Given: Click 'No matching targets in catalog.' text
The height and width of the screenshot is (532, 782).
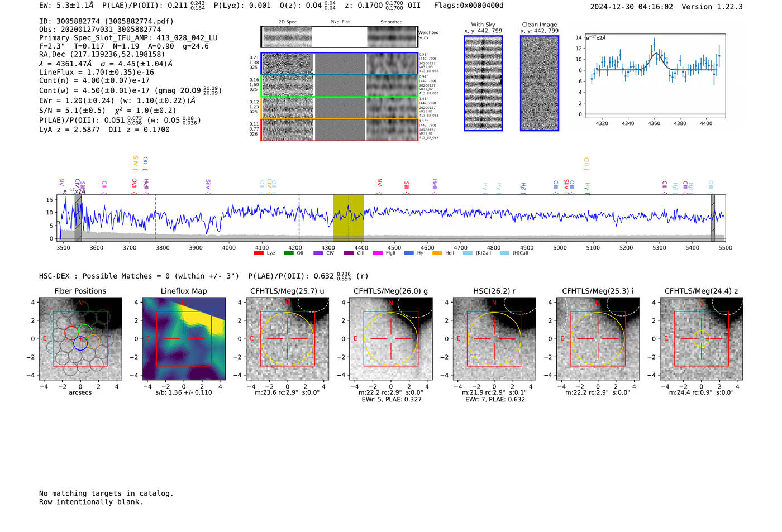Looking at the screenshot, I should 106,493.
